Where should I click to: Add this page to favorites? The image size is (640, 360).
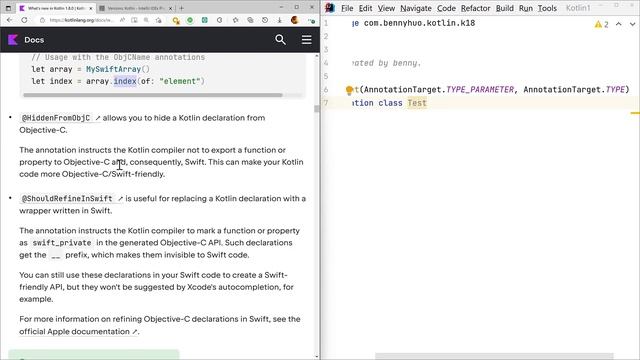click(x=158, y=20)
